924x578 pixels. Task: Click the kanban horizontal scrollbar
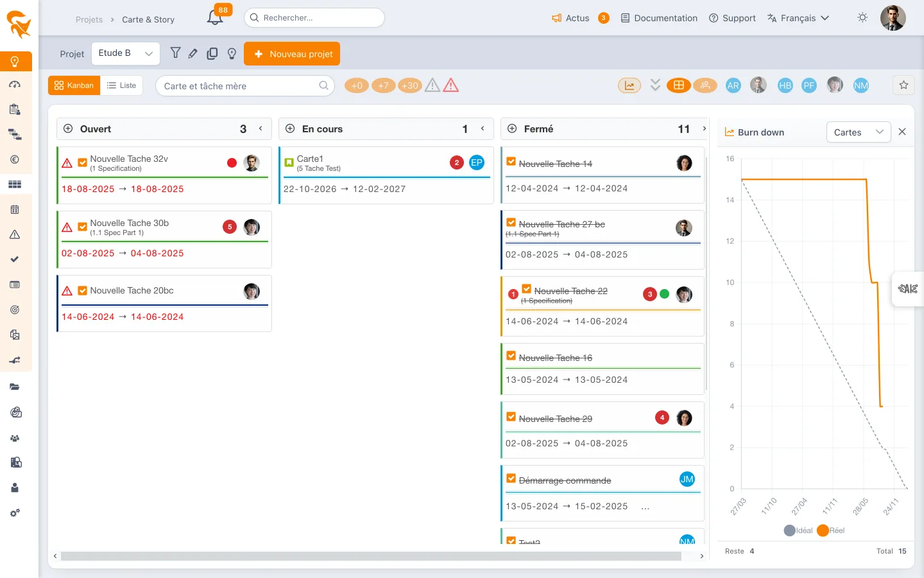(371, 556)
